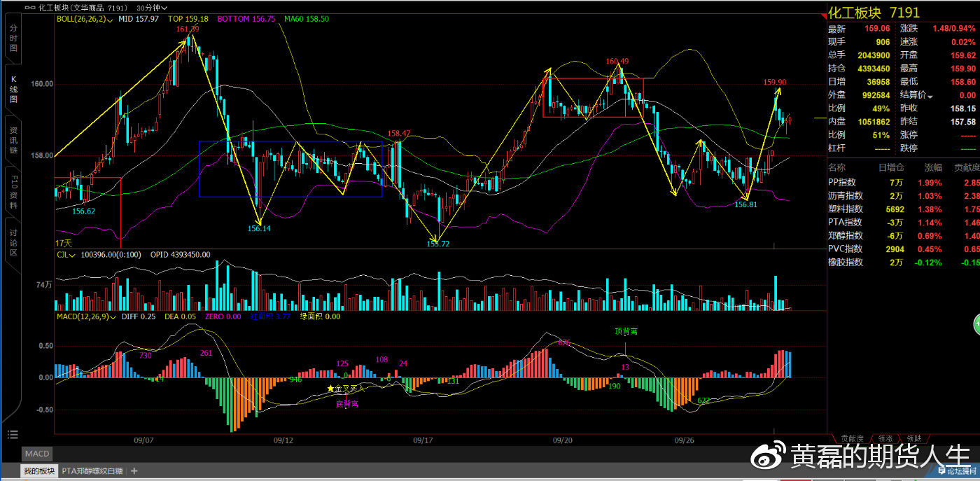Add a new board tab with plus icon
The width and height of the screenshot is (980, 481).
click(x=134, y=471)
